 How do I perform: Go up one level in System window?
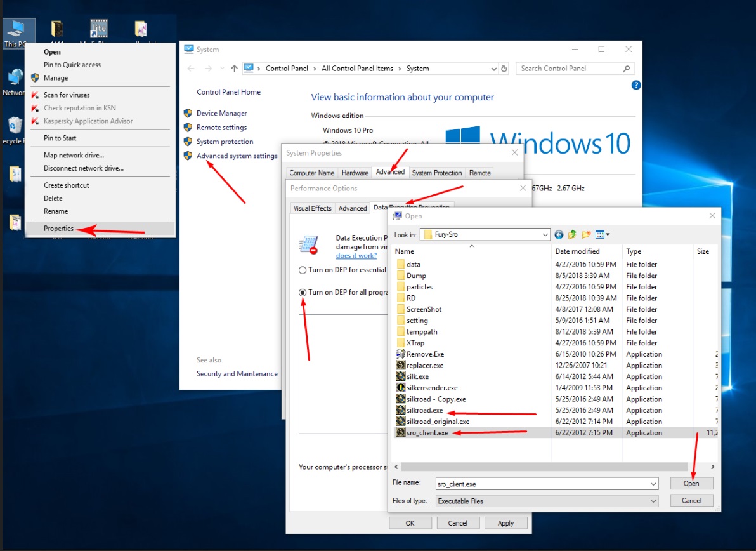point(234,69)
